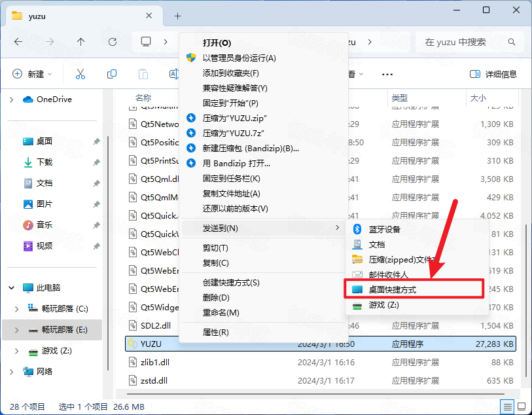Open the See more ellipsis menu
This screenshot has height=415, width=532.
(387, 75)
